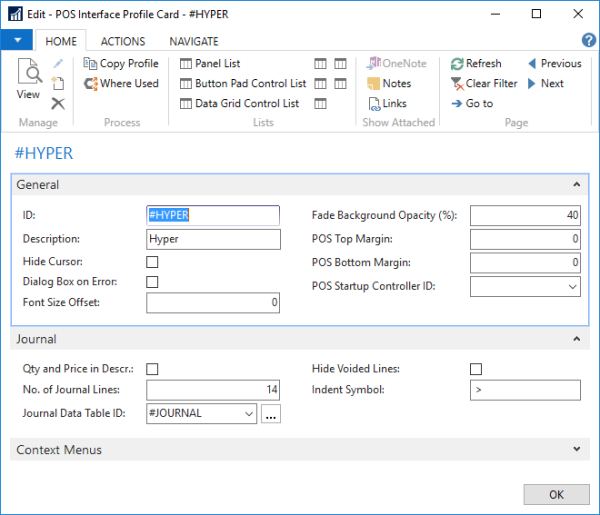Enable the Hide Cursor checkbox
The width and height of the screenshot is (600, 515).
(x=153, y=262)
